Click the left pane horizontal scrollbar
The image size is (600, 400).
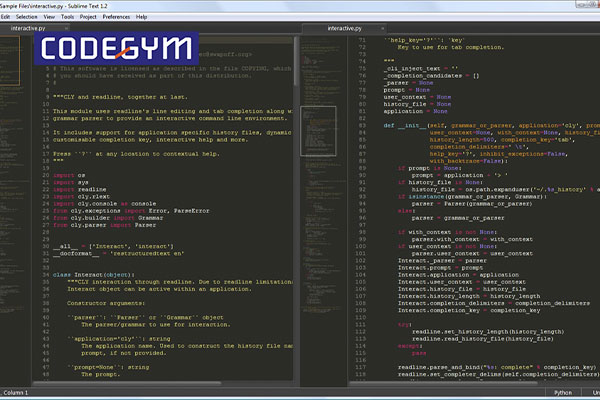point(150,384)
